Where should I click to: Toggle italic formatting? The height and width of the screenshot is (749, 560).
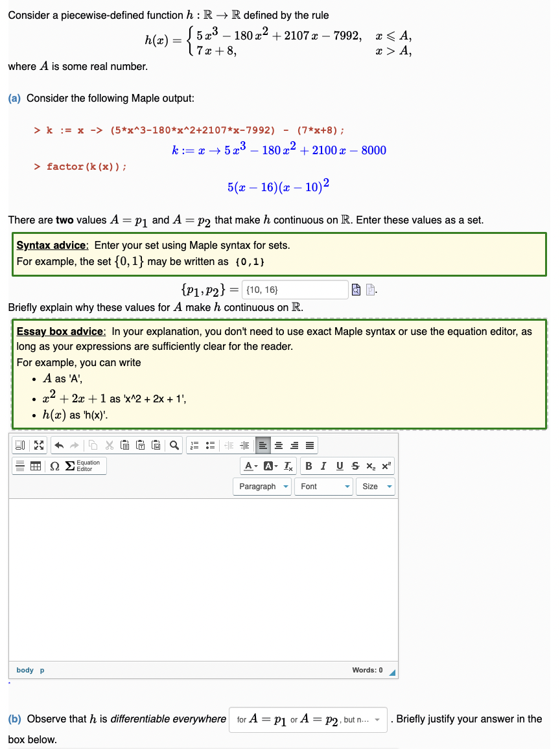[x=323, y=466]
